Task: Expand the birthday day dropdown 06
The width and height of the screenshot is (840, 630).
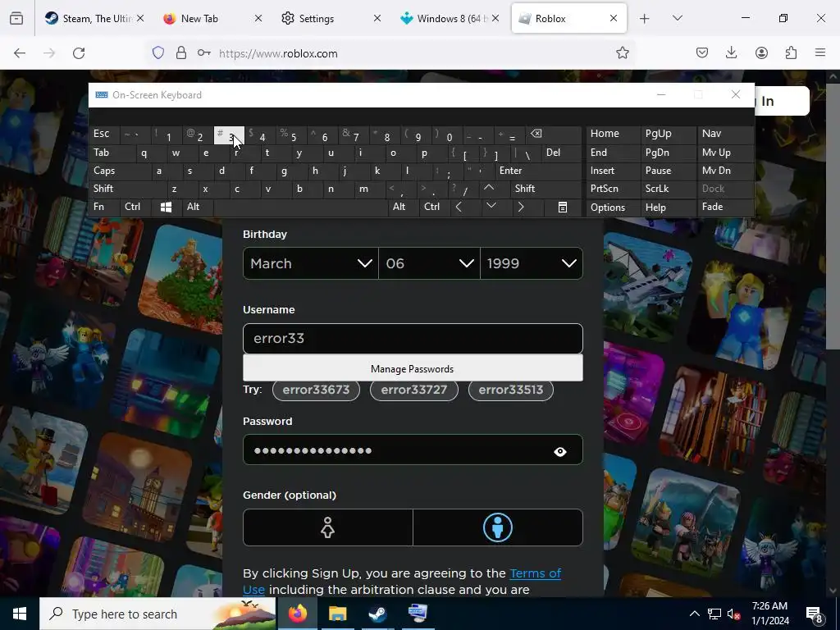Action: coord(429,263)
